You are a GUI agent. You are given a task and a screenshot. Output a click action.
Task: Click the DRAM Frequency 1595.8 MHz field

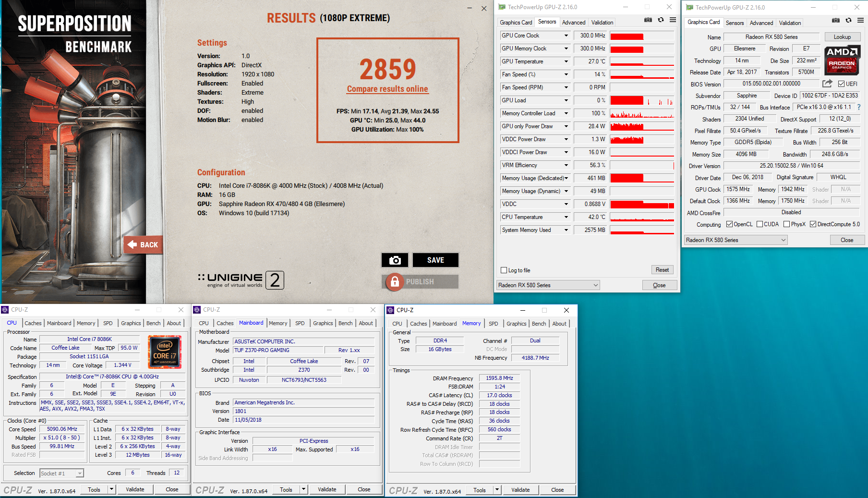pos(499,378)
